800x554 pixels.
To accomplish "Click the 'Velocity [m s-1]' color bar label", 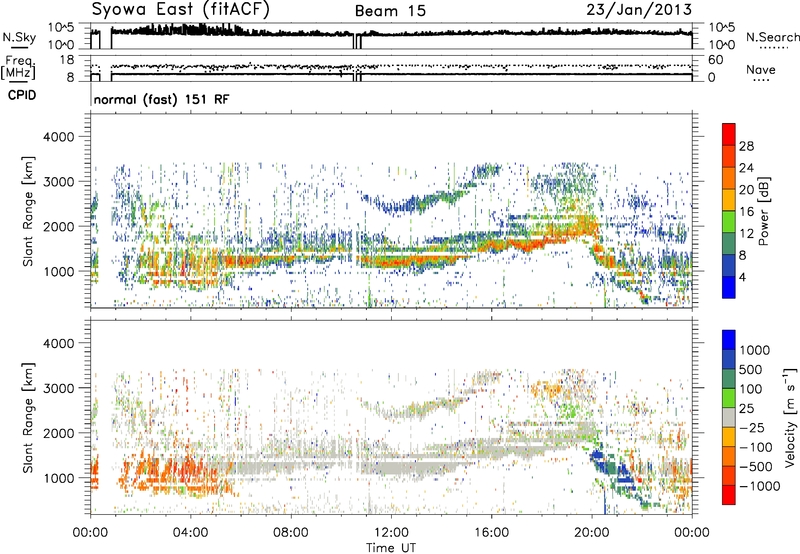I will point(790,417).
